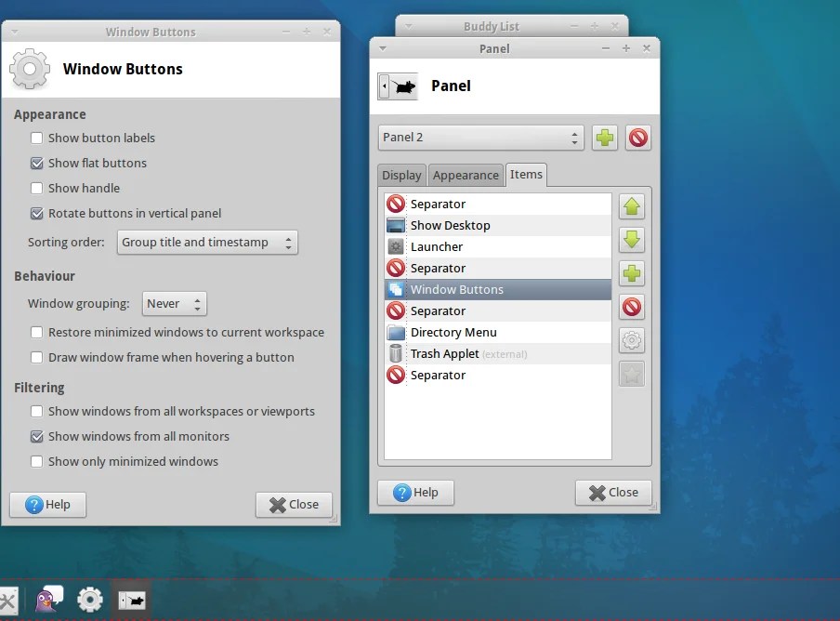
Task: Open properties of the selected panel item
Action: [632, 340]
